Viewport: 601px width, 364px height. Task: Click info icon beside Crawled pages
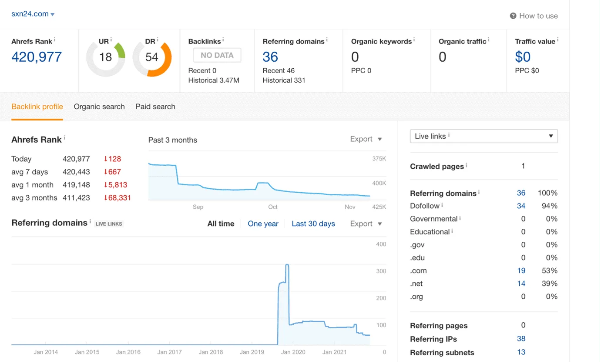click(x=467, y=165)
